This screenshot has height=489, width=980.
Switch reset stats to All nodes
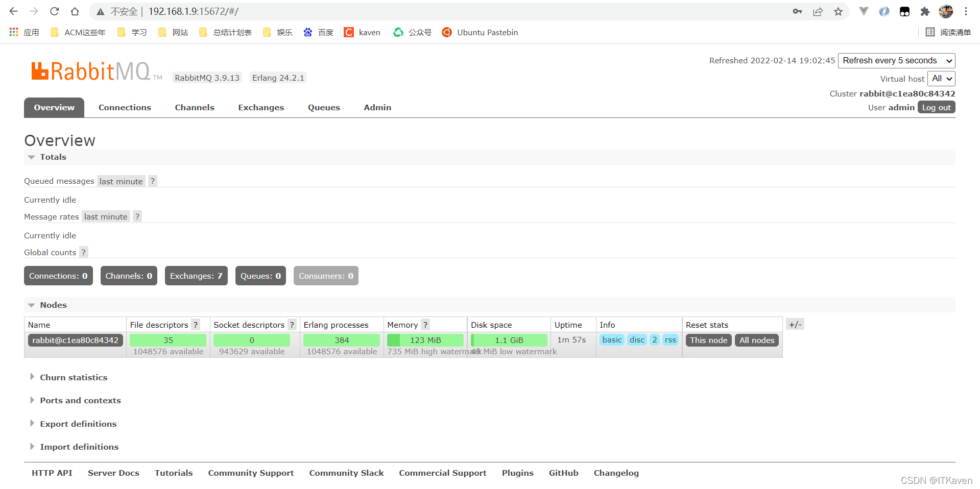coord(756,340)
